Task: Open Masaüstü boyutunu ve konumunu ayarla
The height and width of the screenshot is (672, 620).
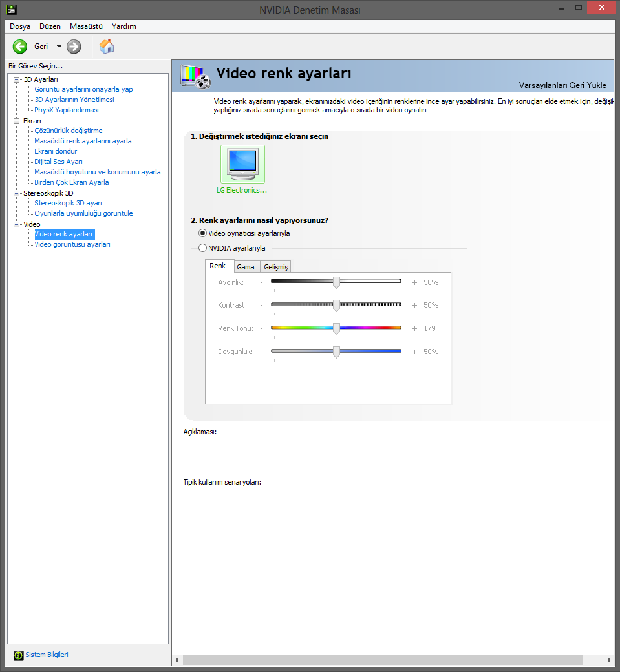Action: click(98, 172)
